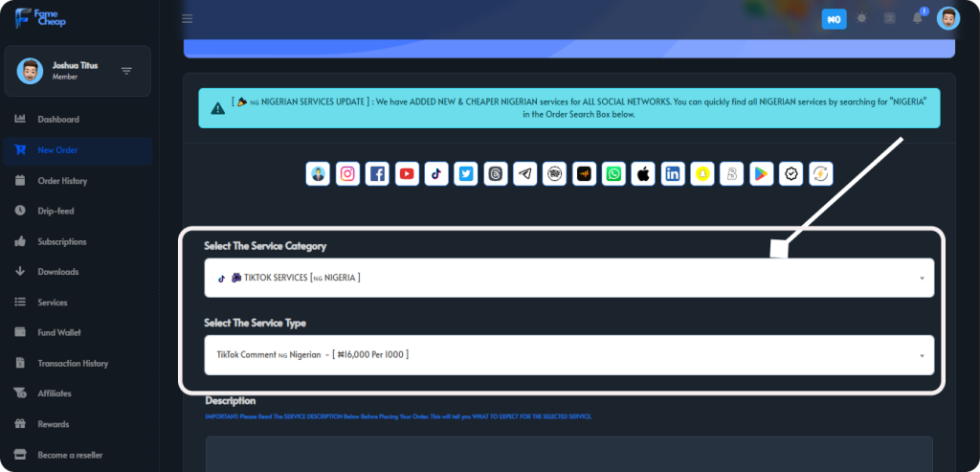This screenshot has height=472, width=980.
Task: Switch theme using the sun icon
Action: (x=862, y=18)
